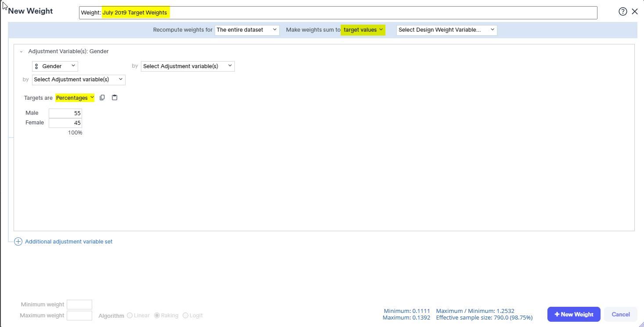The width and height of the screenshot is (644, 327).
Task: Open the 'target values' dropdown
Action: coord(363,30)
